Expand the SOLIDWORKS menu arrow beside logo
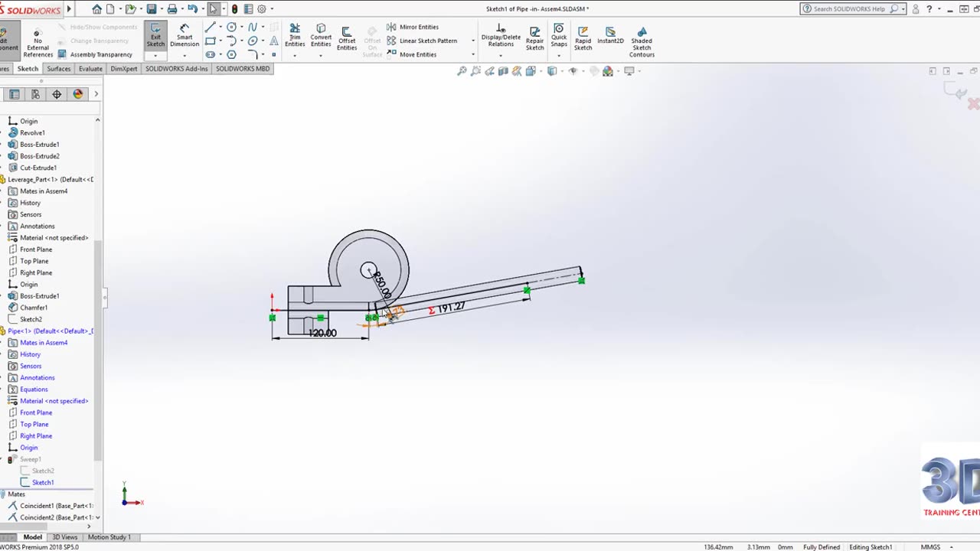980x551 pixels. click(69, 9)
